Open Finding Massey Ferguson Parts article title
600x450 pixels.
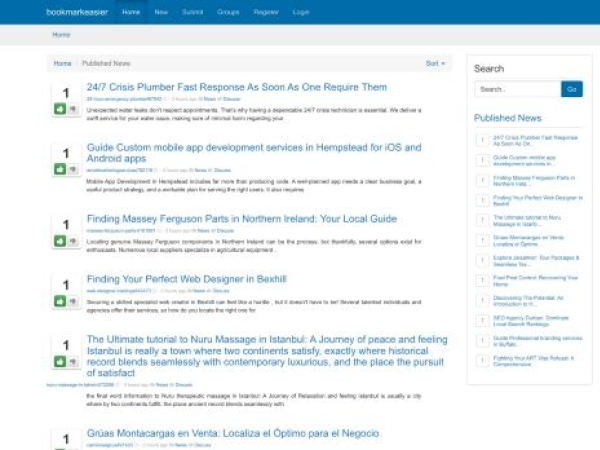click(242, 219)
